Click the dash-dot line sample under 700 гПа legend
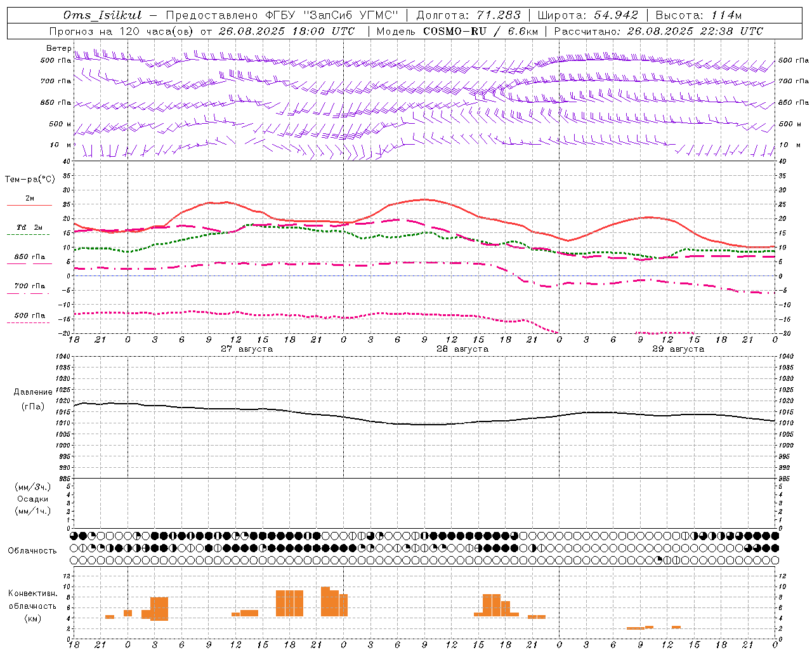Screen dimensions: 812x650 coord(28,293)
